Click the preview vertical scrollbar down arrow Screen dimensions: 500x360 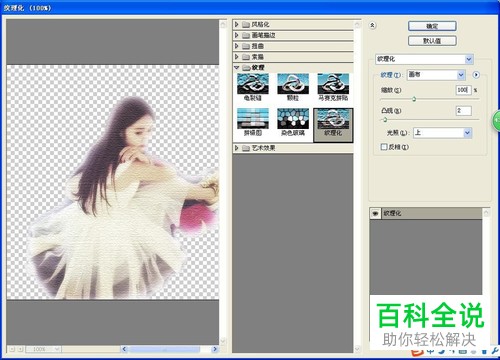tap(223, 341)
